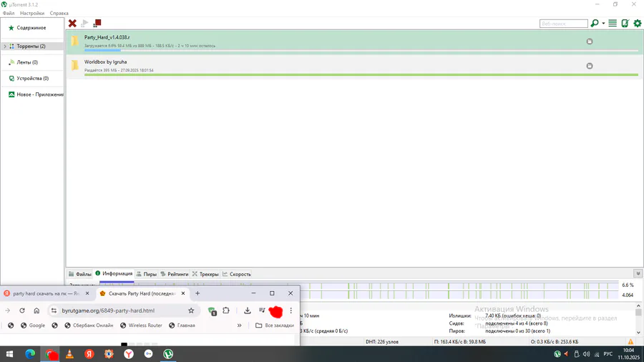
Task: Open the Главная bookmark
Action: (182, 326)
